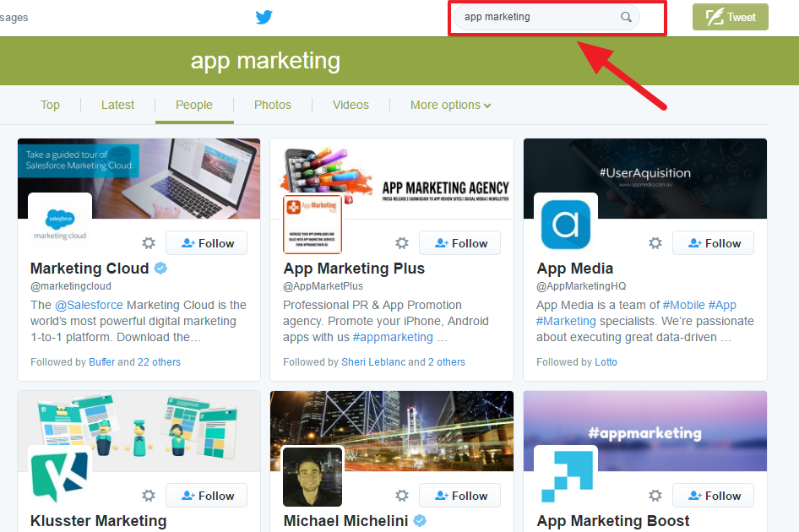
Task: Open gear menu on App Marketing Plus card
Action: pos(402,243)
